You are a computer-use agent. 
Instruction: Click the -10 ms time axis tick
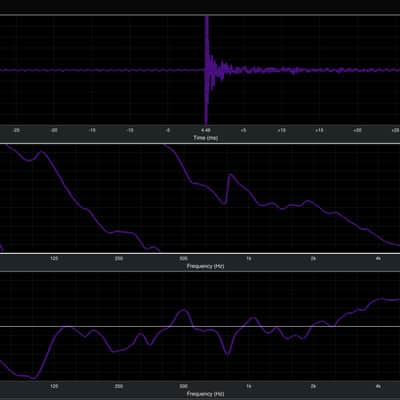(x=130, y=130)
